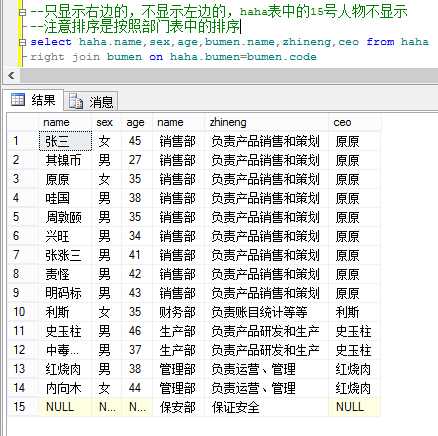The width and height of the screenshot is (438, 436).
Task: Click cell 张三 in row 1
Action: [65, 141]
